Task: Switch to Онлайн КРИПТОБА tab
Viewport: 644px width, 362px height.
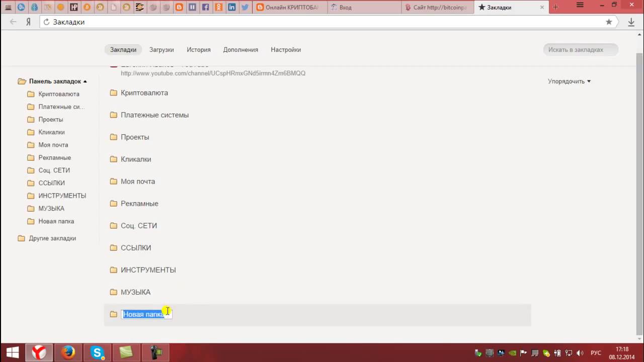Action: (x=289, y=8)
